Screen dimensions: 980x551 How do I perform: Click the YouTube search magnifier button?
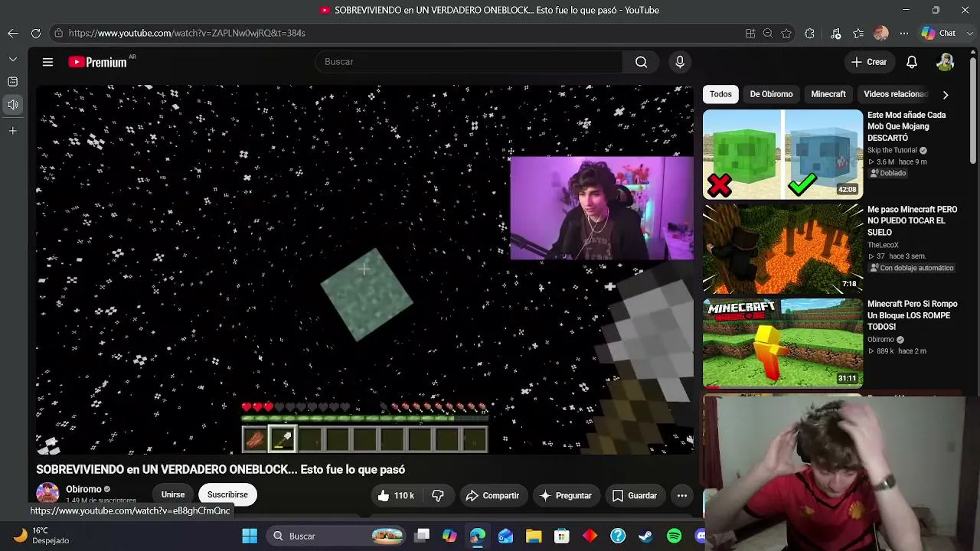642,62
